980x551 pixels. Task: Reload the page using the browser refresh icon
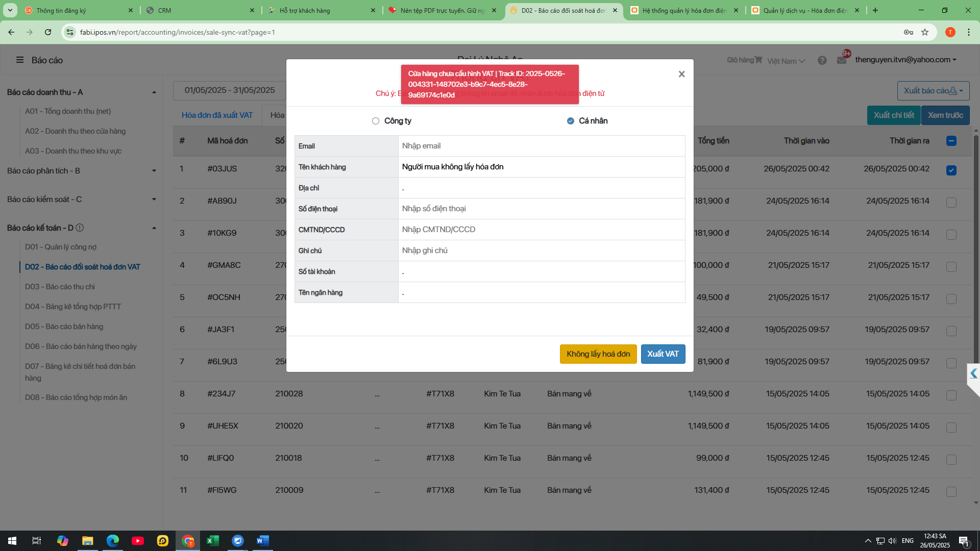pos(48,32)
